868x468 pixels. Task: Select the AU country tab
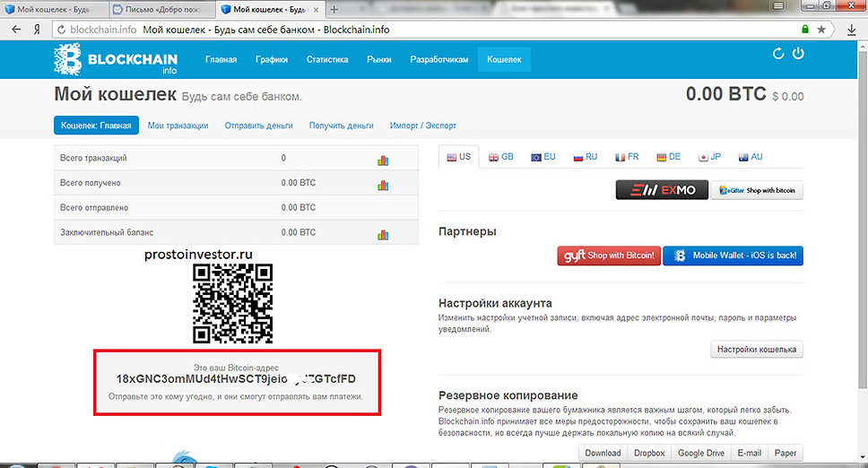[751, 157]
